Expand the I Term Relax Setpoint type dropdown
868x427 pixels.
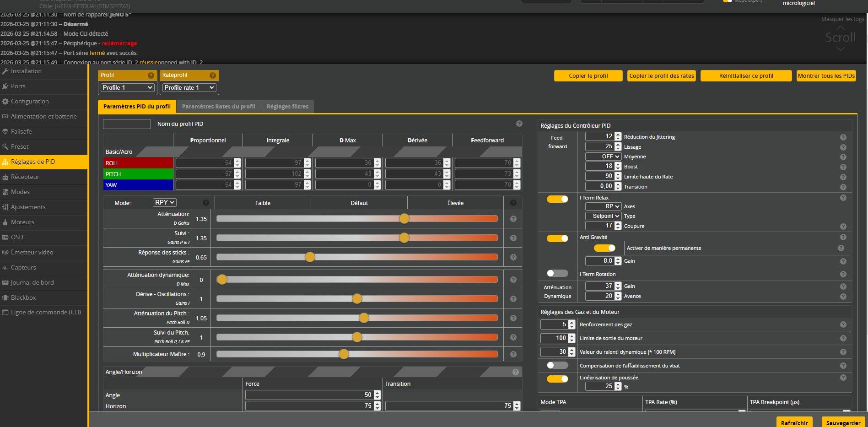pyautogui.click(x=603, y=216)
